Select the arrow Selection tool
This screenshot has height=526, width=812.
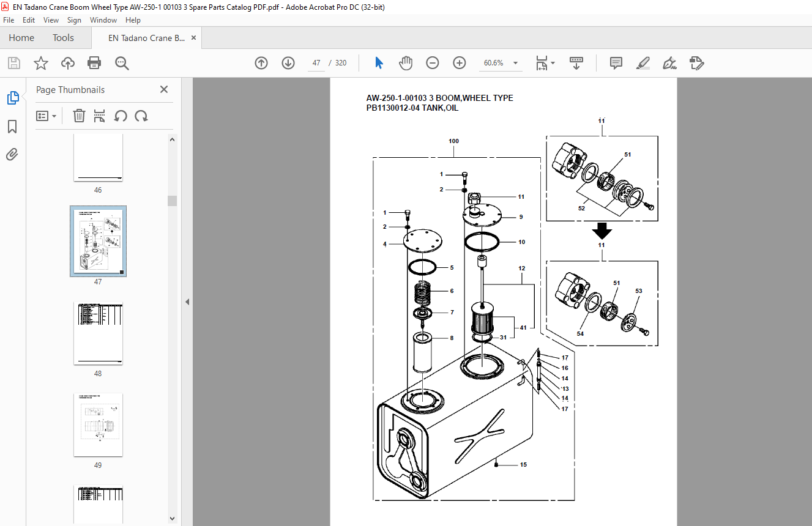coord(379,63)
